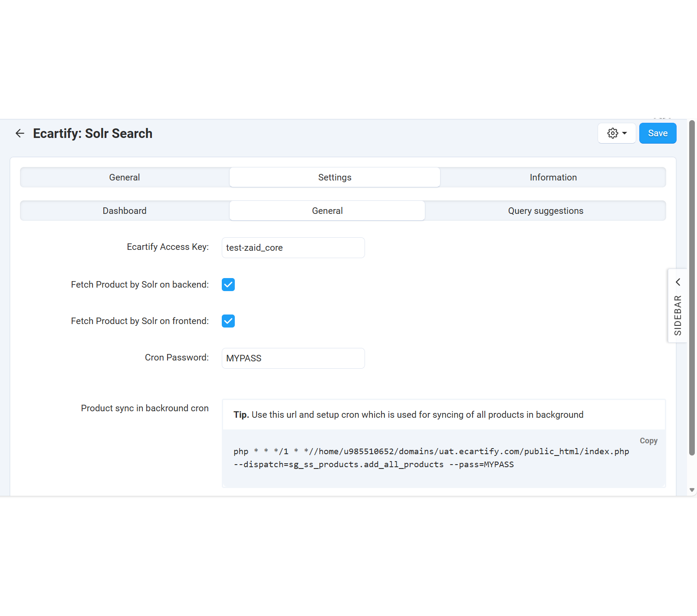Click the scroll-down arrow at the scrollbar bottom

tap(692, 490)
